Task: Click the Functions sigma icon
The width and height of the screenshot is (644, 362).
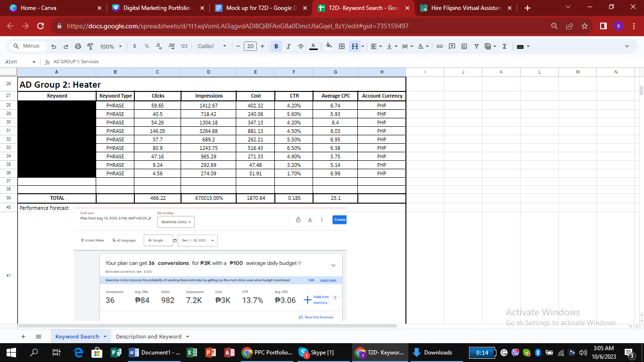Action: pyautogui.click(x=504, y=46)
